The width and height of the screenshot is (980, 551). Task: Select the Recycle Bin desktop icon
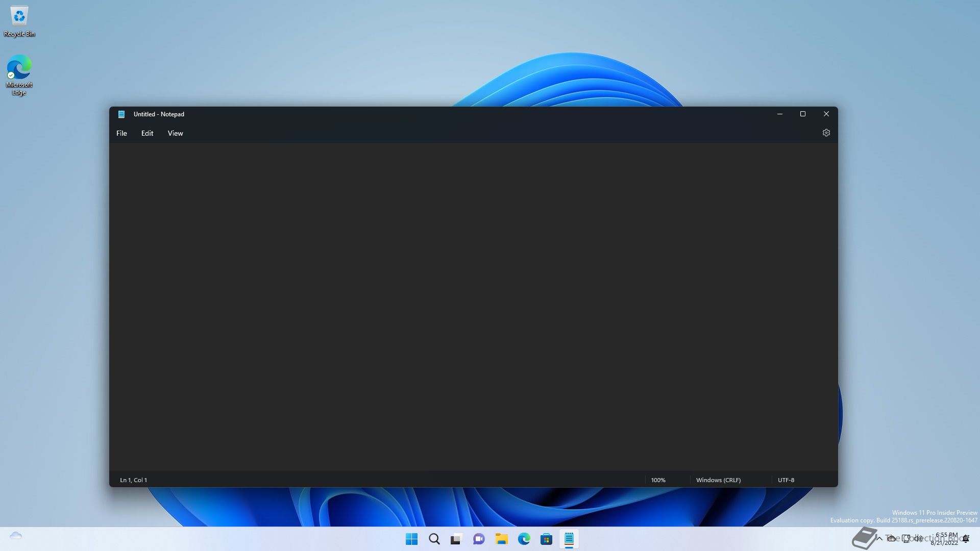(19, 21)
